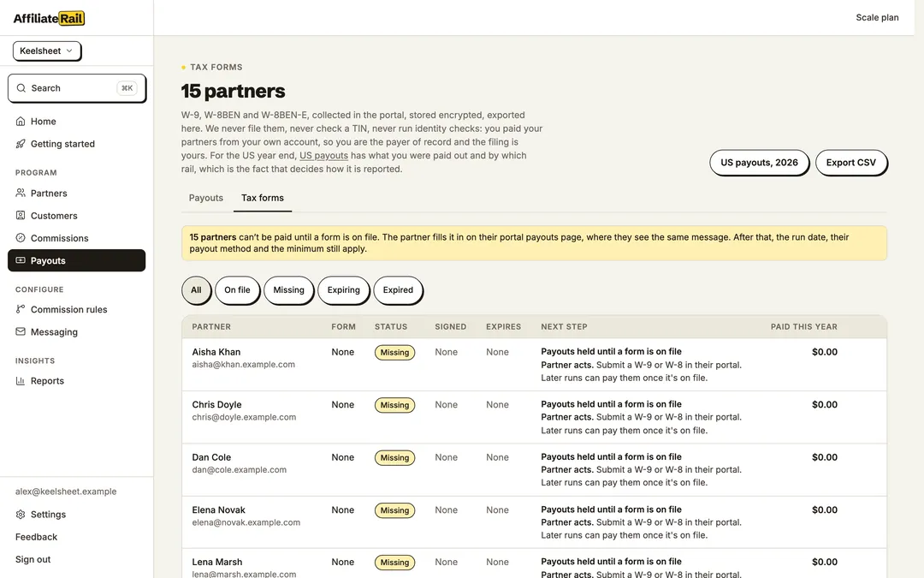Click the Getting started rocket icon
The image size is (924, 578).
pyautogui.click(x=21, y=143)
